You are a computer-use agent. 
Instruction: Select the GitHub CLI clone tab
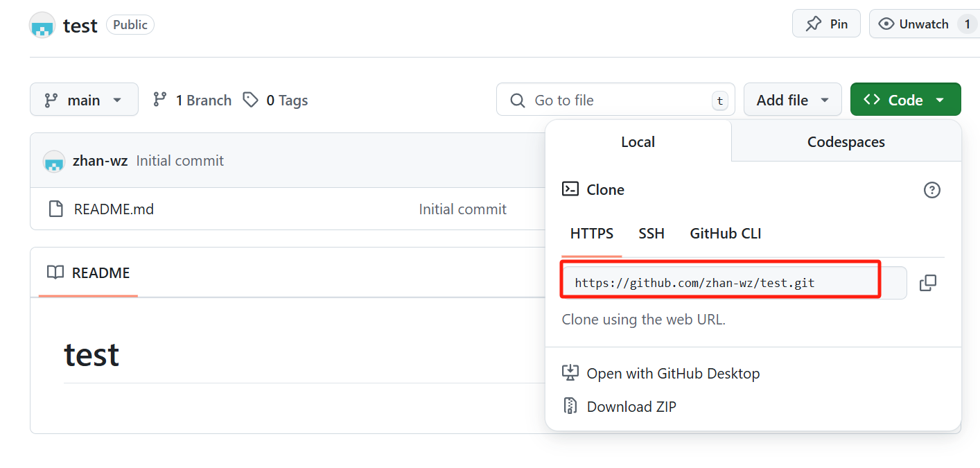pyautogui.click(x=725, y=234)
